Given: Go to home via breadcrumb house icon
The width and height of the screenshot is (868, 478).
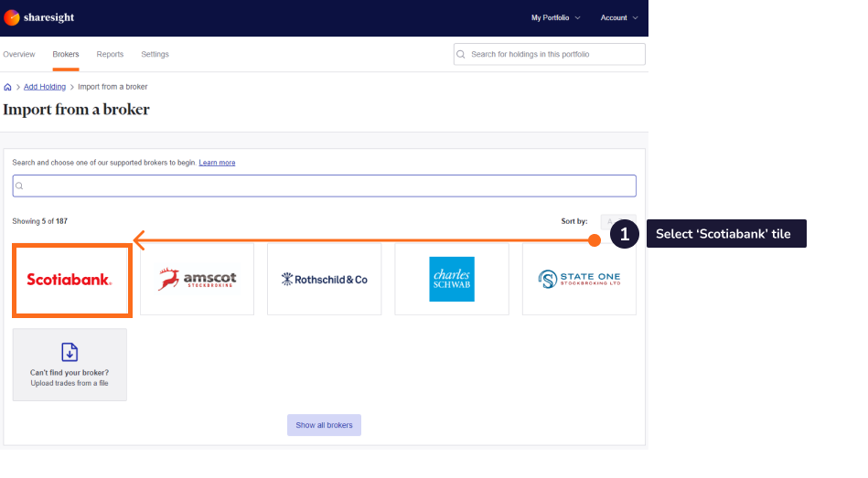Looking at the screenshot, I should [x=7, y=87].
